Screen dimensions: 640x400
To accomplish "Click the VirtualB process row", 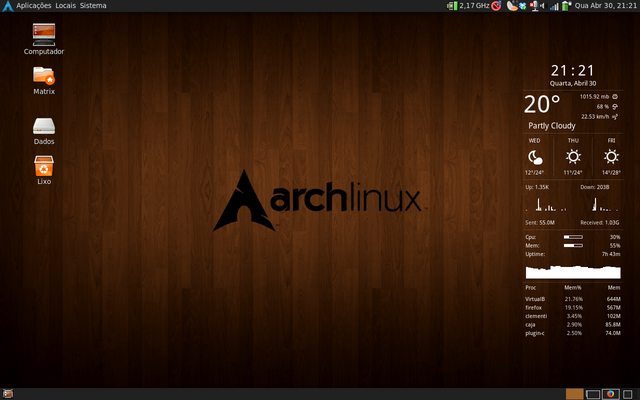I will (x=573, y=299).
